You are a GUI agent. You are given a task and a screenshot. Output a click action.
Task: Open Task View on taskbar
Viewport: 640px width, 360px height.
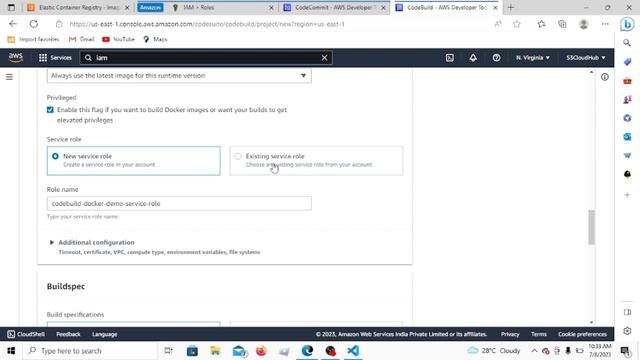click(168, 351)
